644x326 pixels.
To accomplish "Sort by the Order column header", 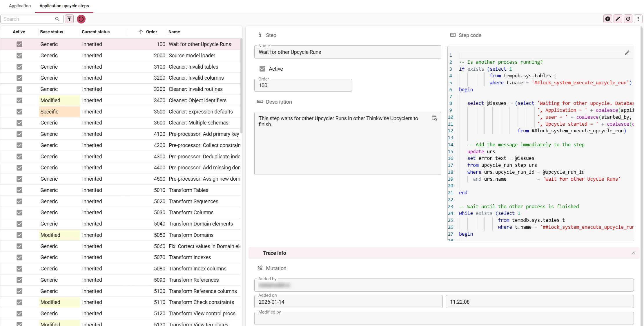I will click(151, 32).
